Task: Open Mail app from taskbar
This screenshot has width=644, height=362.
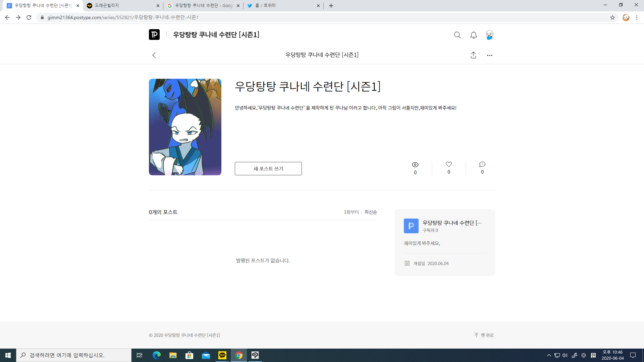Action: click(206, 355)
